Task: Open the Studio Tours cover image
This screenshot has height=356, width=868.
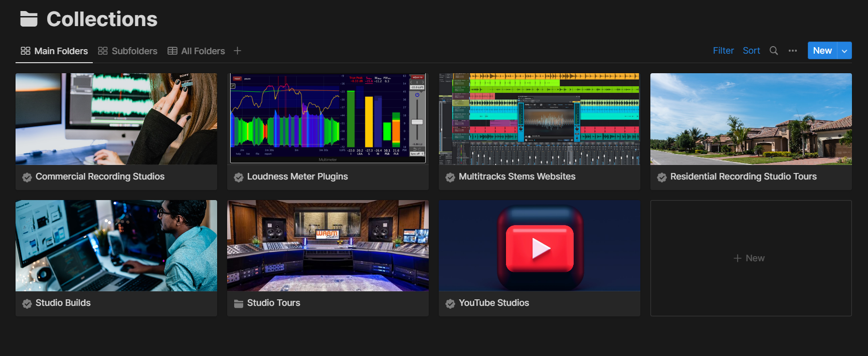Action: coord(328,246)
